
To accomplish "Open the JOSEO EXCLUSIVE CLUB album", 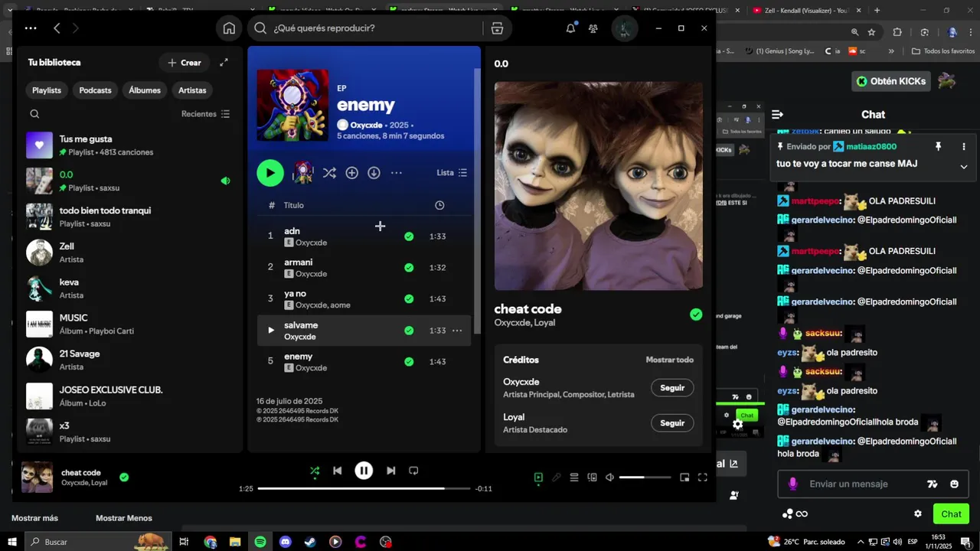I will click(x=129, y=396).
